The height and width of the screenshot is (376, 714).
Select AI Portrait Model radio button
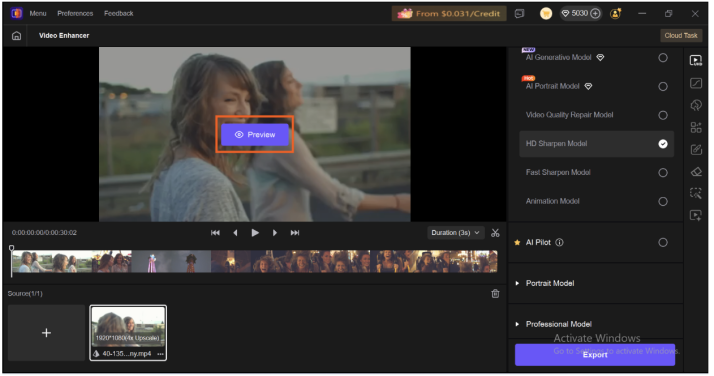[x=663, y=86]
